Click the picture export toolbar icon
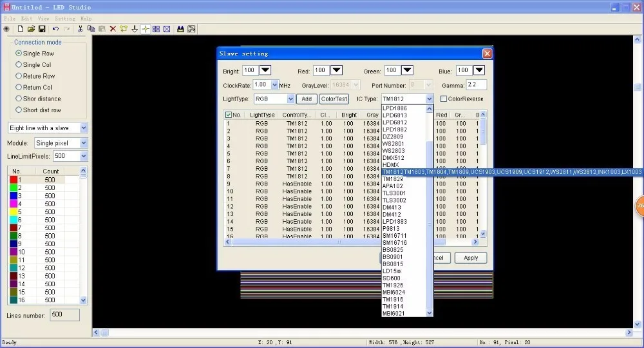Viewport: 644px width, 348px height. [191, 29]
